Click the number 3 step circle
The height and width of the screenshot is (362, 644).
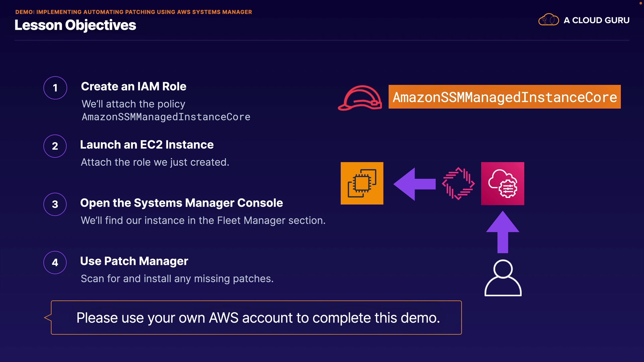click(x=55, y=204)
